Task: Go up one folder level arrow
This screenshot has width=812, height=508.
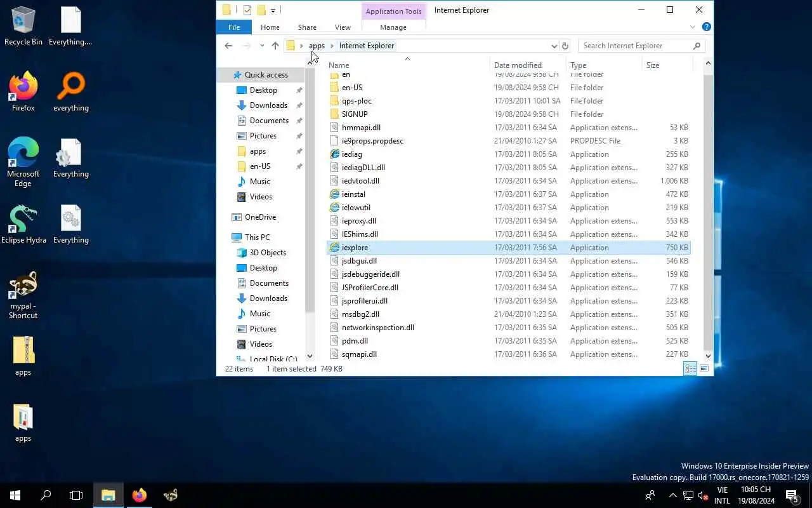Action: click(x=275, y=46)
